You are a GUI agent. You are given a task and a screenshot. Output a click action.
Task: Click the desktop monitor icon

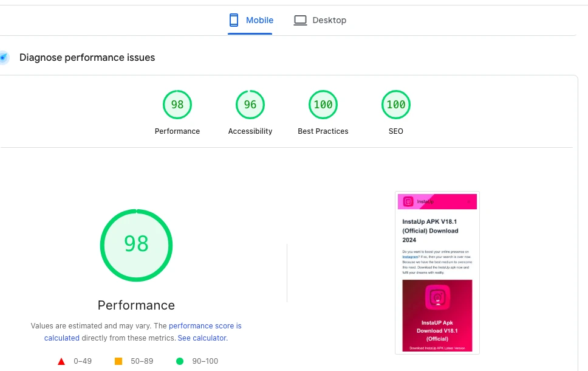(x=300, y=20)
